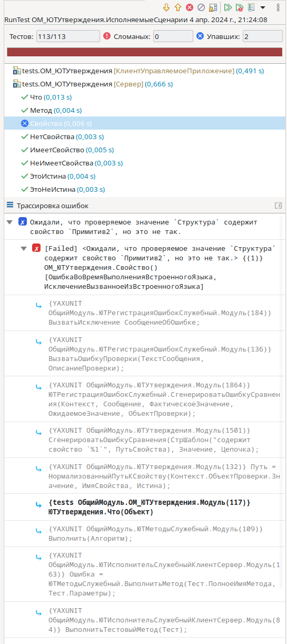This screenshot has width=287, height=644.
Task: Go to next failed test arrow
Action: (167, 7)
